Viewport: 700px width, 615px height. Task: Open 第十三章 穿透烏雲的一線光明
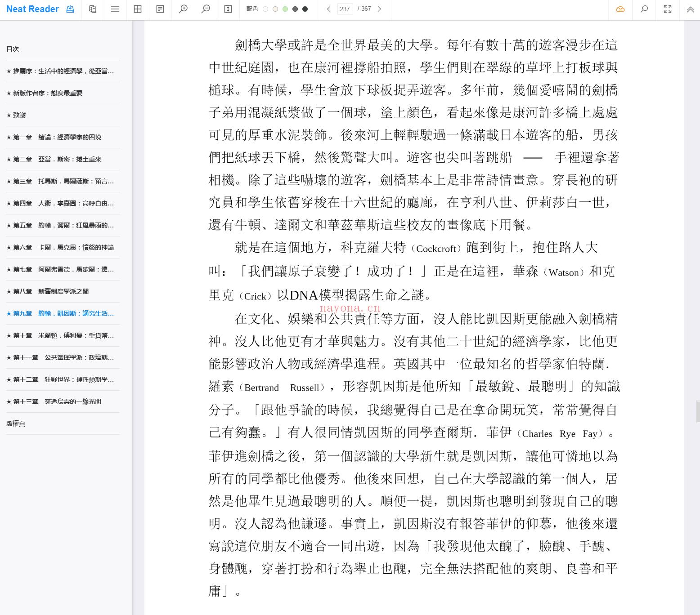click(63, 401)
